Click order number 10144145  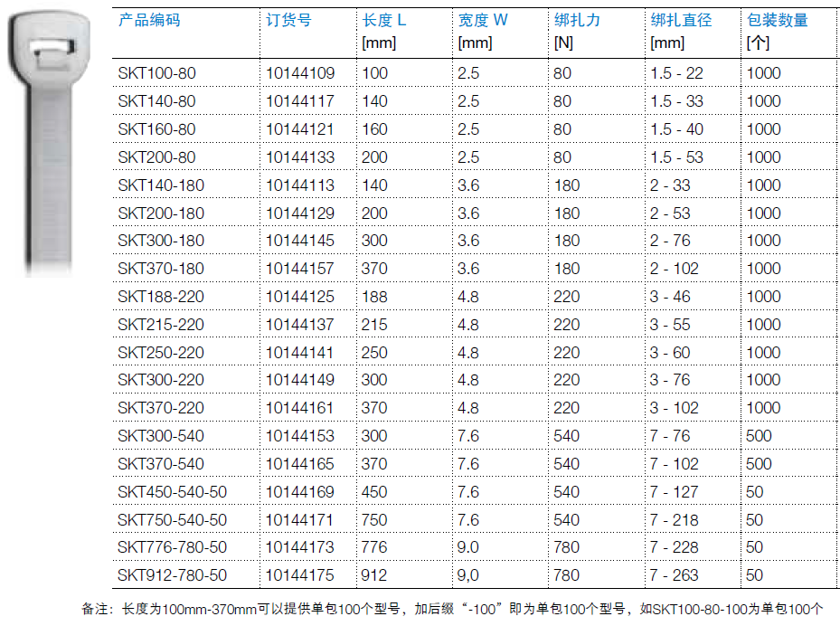click(300, 241)
